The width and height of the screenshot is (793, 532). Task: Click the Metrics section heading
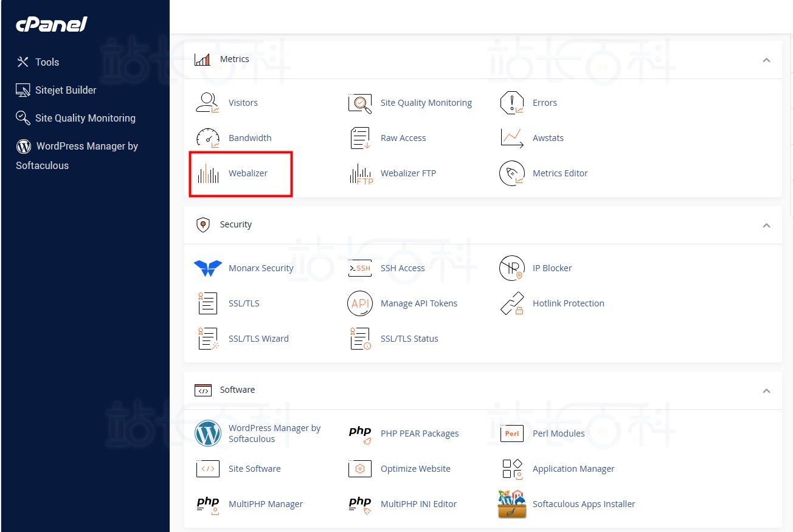(235, 59)
